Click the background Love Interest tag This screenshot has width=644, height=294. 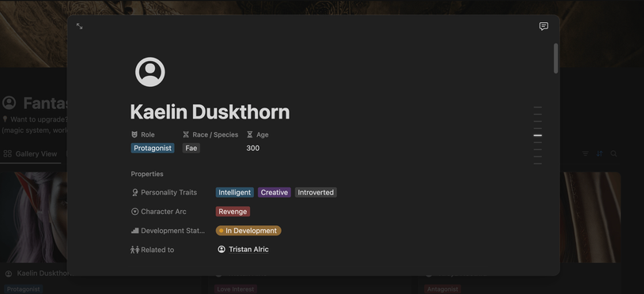point(235,289)
